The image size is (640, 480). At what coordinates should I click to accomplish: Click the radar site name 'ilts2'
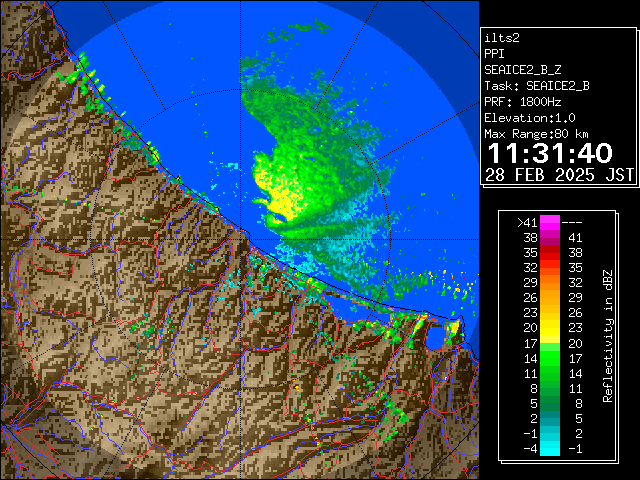pyautogui.click(x=502, y=38)
